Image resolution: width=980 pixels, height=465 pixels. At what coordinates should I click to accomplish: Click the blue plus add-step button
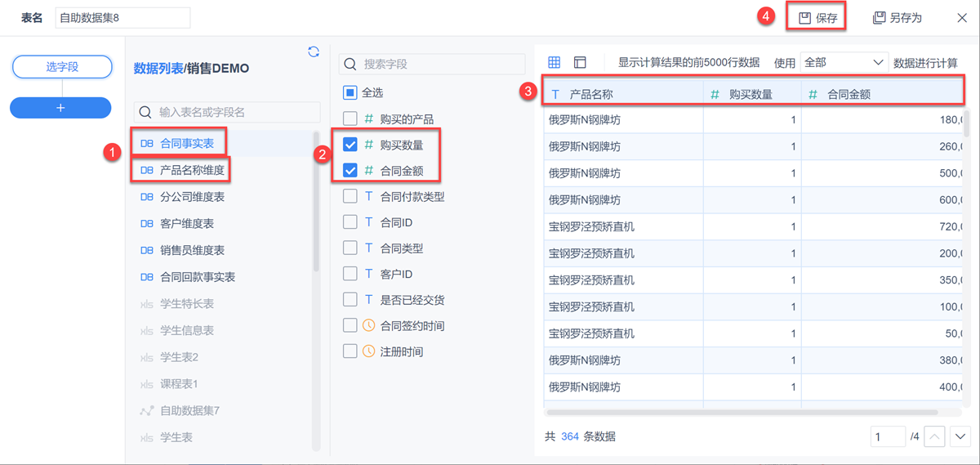(60, 107)
